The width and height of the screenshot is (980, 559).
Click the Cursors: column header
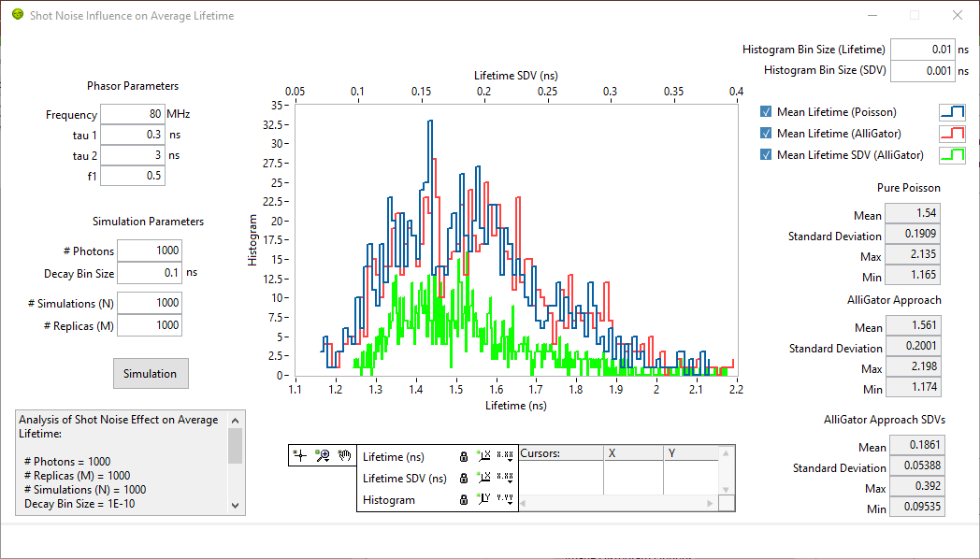561,453
